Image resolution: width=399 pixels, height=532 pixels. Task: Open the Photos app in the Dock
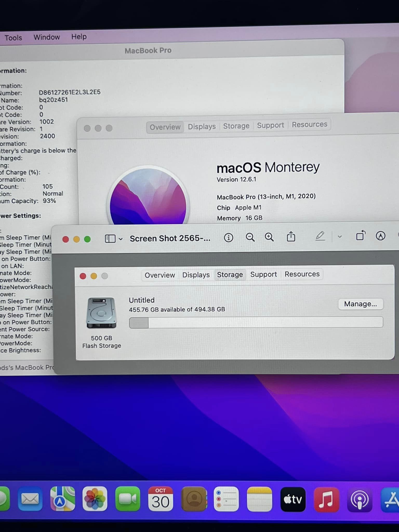95,499
